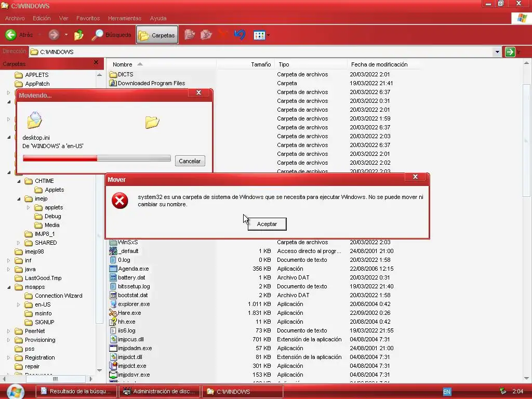Select the imjpcus.dll file icon
The width and height of the screenshot is (532, 399).
113,339
